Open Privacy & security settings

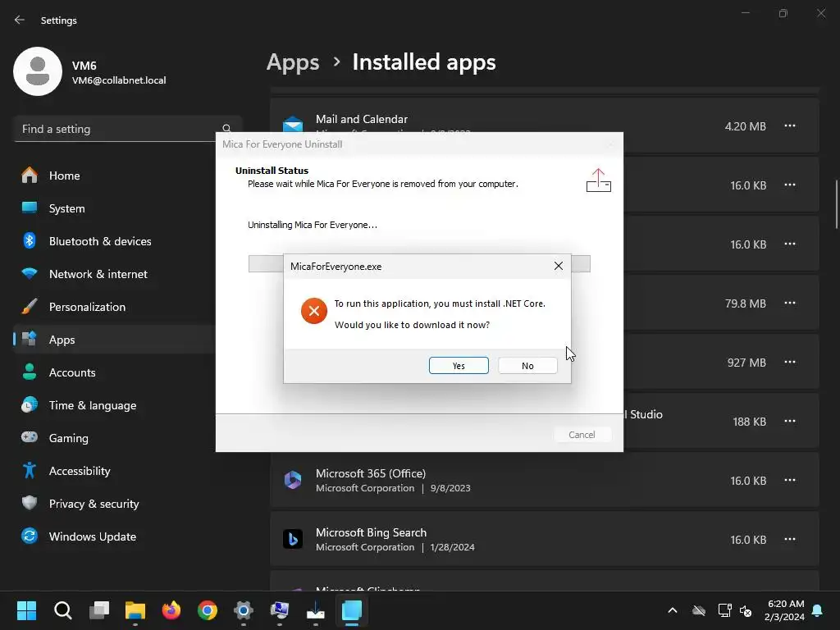click(x=115, y=504)
